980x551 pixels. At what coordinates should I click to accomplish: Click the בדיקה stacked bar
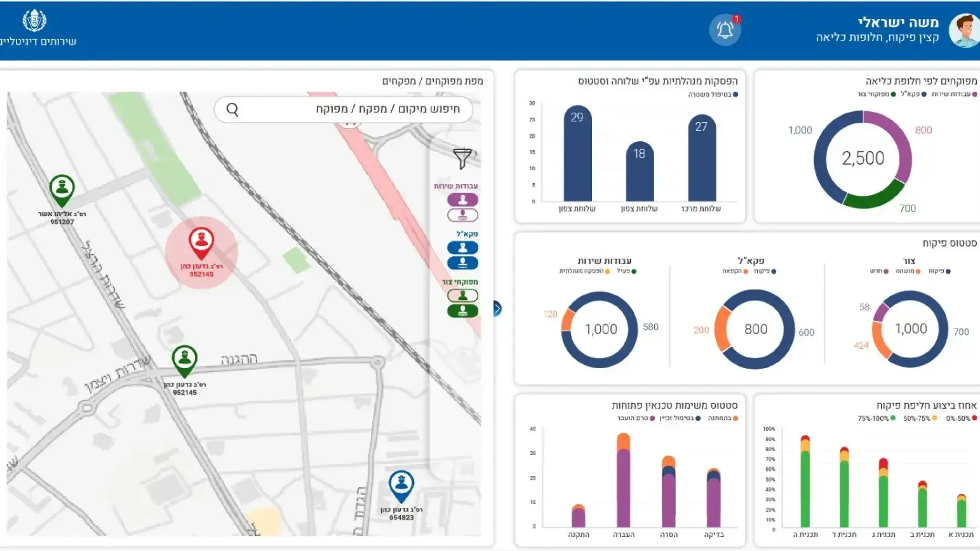(714, 498)
